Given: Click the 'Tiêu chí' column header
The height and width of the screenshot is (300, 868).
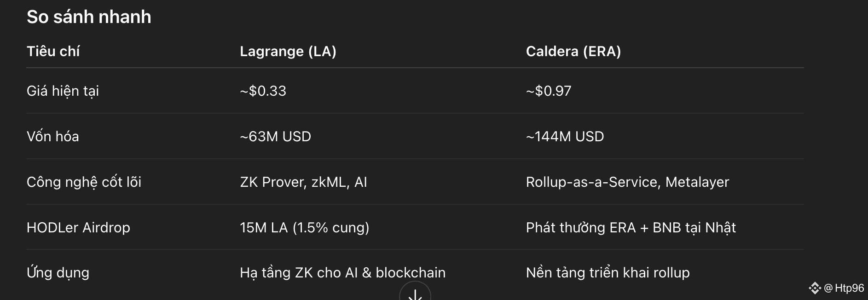Looking at the screenshot, I should coord(53,51).
